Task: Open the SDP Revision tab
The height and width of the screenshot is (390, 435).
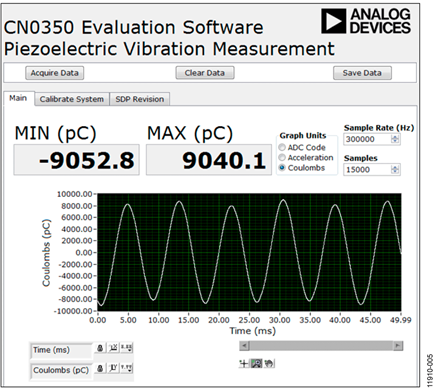Action: pos(140,99)
